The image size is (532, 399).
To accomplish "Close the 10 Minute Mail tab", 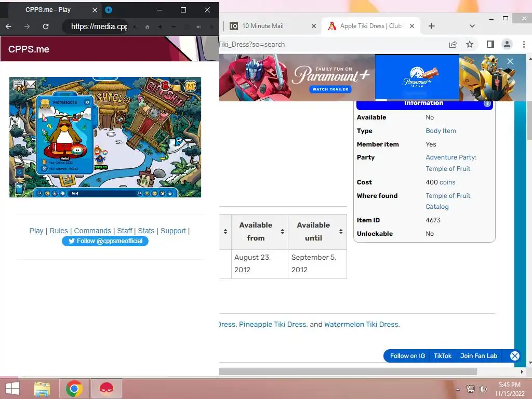I will tap(314, 26).
